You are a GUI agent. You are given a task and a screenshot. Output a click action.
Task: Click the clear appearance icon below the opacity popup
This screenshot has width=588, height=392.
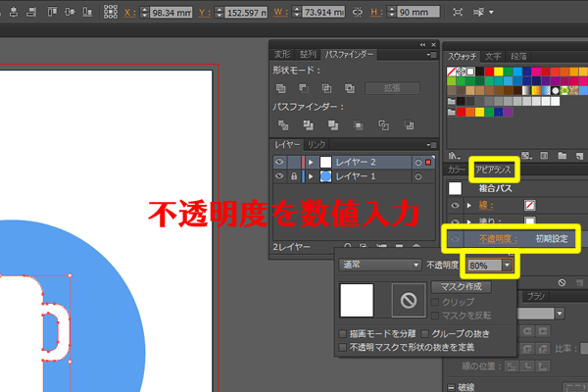pyautogui.click(x=562, y=282)
